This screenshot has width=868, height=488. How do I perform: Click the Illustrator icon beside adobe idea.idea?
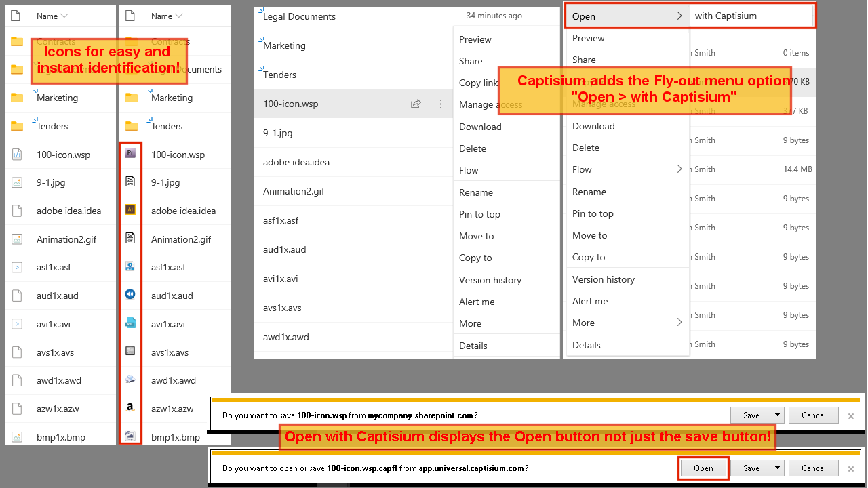131,210
